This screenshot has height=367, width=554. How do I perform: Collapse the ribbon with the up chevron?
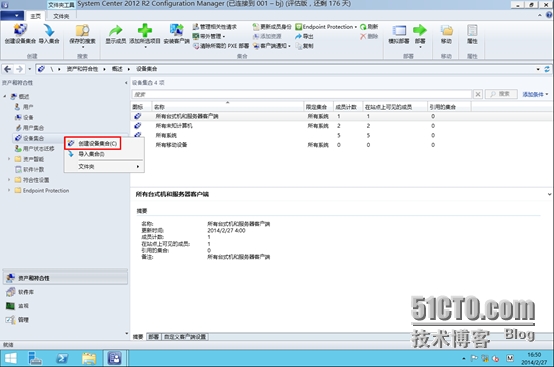[540, 15]
